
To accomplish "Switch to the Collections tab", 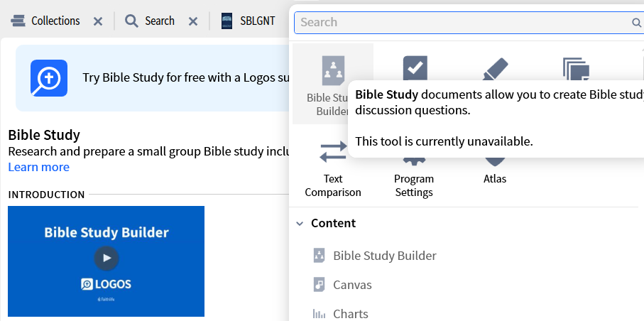I will pyautogui.click(x=55, y=21).
